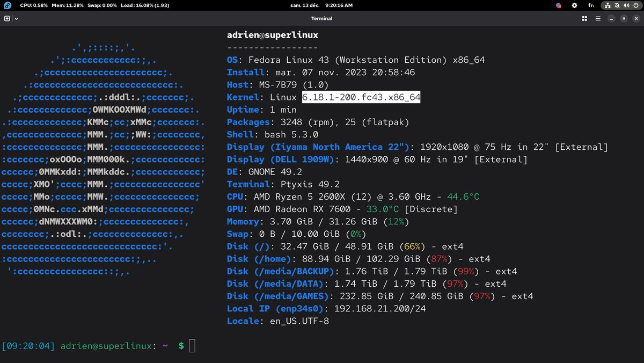Click the Disk (/home) 87% line
Image resolution: width=644 pixels, height=363 pixels.
(x=358, y=259)
